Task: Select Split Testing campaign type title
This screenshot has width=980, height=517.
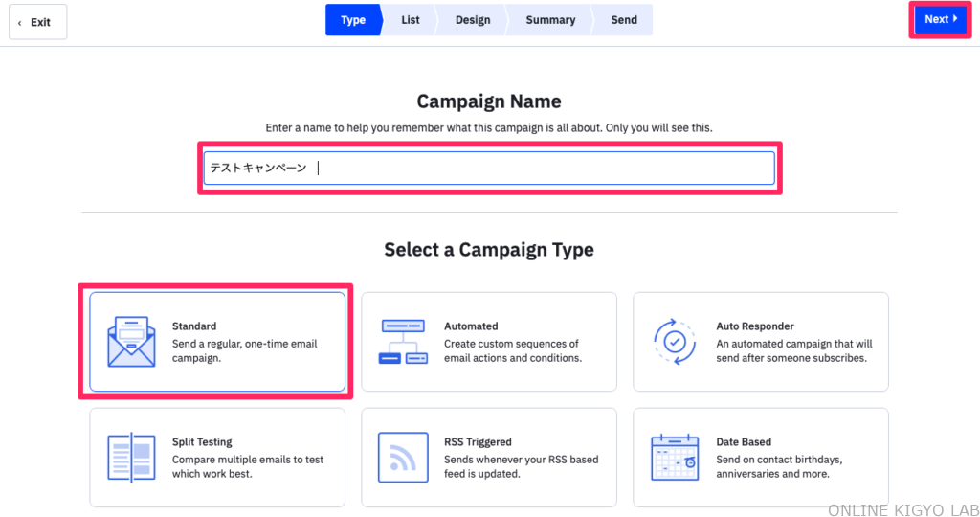Action: [x=202, y=442]
